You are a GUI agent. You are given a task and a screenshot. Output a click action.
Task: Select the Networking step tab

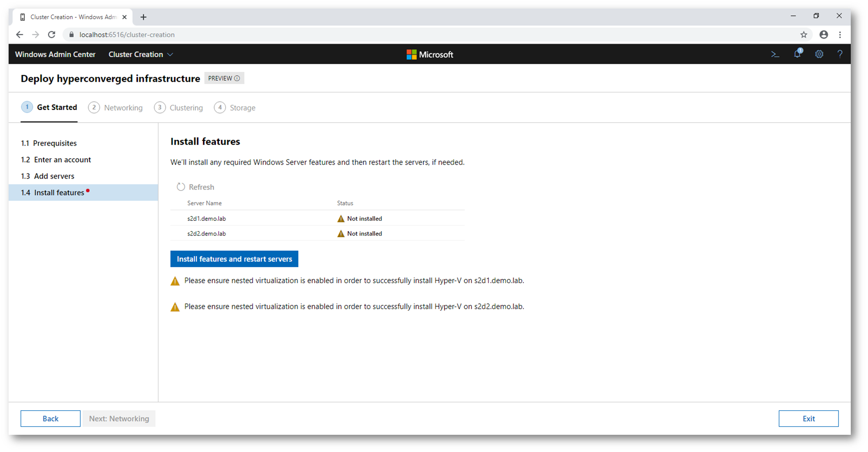(116, 107)
